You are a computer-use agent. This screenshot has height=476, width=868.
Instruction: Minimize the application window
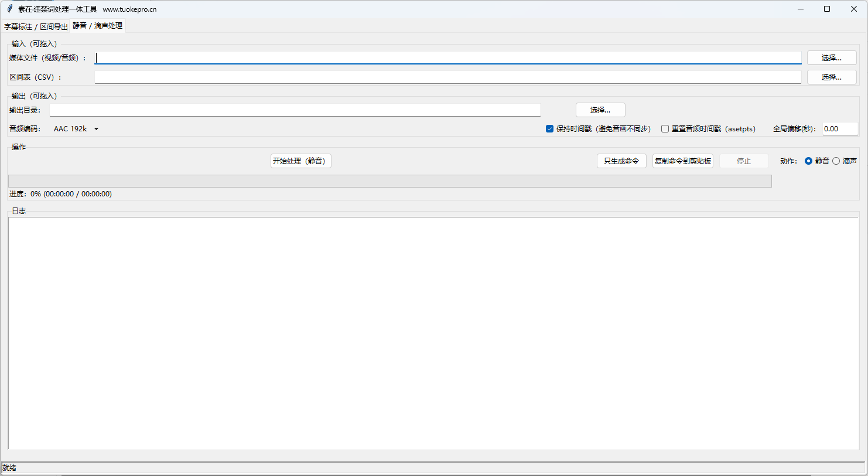[800, 9]
